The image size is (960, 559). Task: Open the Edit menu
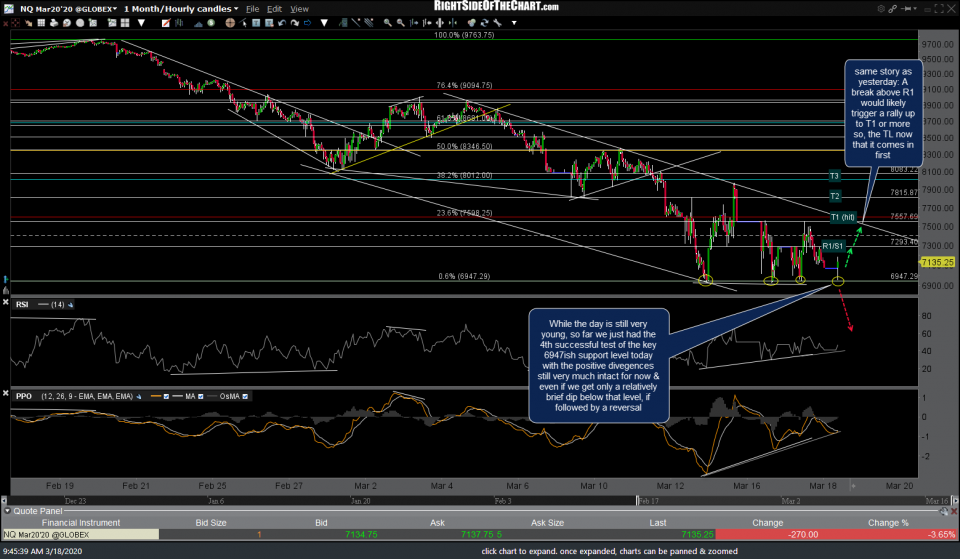point(274,9)
